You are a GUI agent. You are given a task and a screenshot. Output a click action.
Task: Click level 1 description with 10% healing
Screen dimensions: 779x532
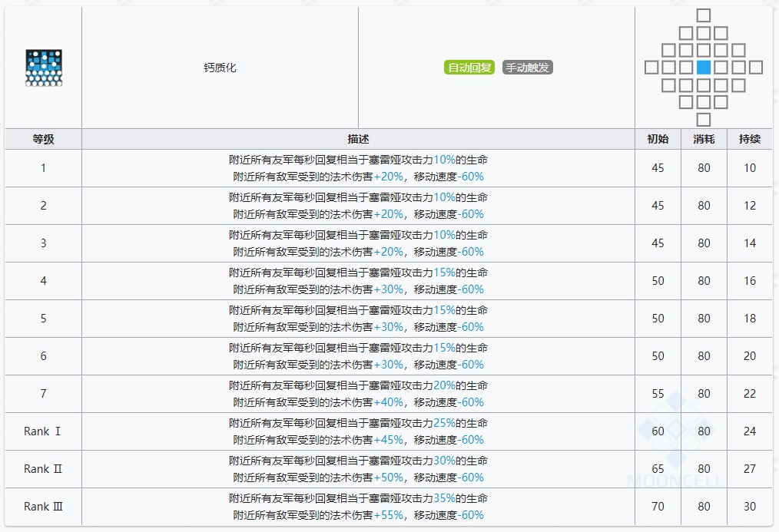click(358, 168)
